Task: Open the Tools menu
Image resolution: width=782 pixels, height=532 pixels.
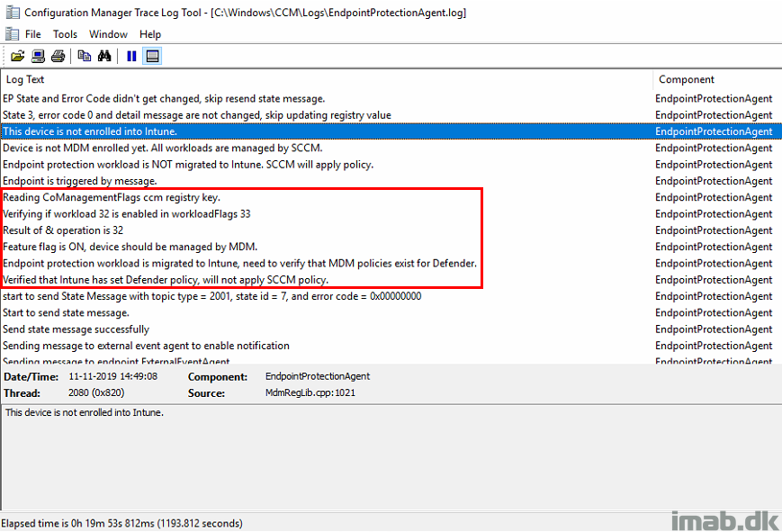Action: pos(65,34)
